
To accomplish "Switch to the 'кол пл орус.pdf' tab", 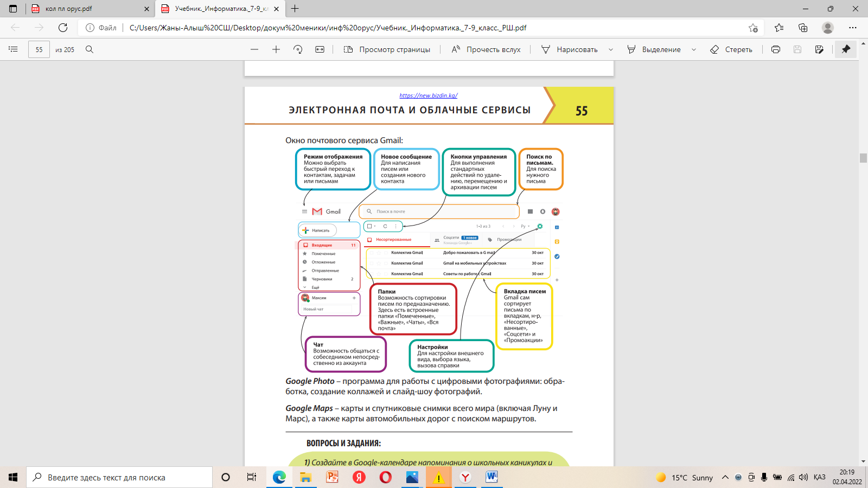I will coord(90,9).
